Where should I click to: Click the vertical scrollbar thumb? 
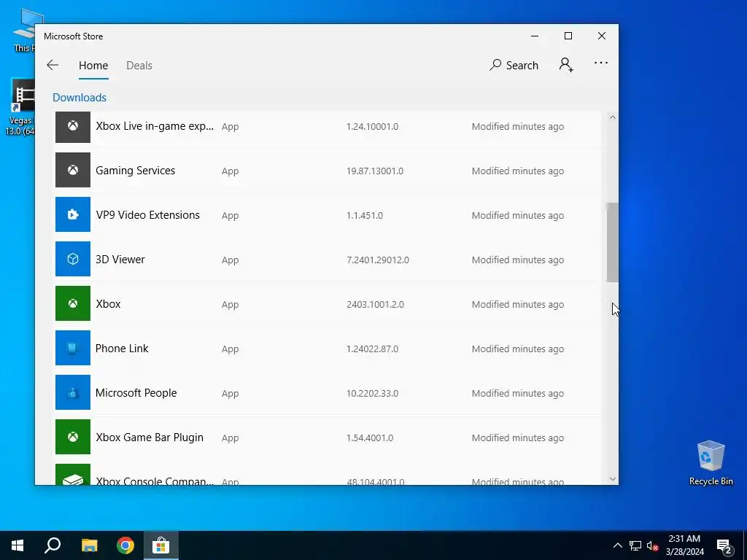612,242
